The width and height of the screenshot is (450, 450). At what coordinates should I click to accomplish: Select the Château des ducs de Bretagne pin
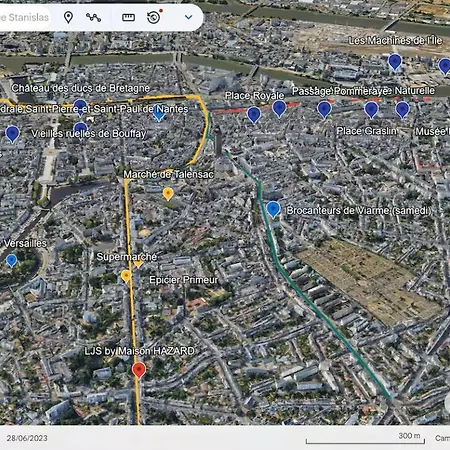click(80, 107)
